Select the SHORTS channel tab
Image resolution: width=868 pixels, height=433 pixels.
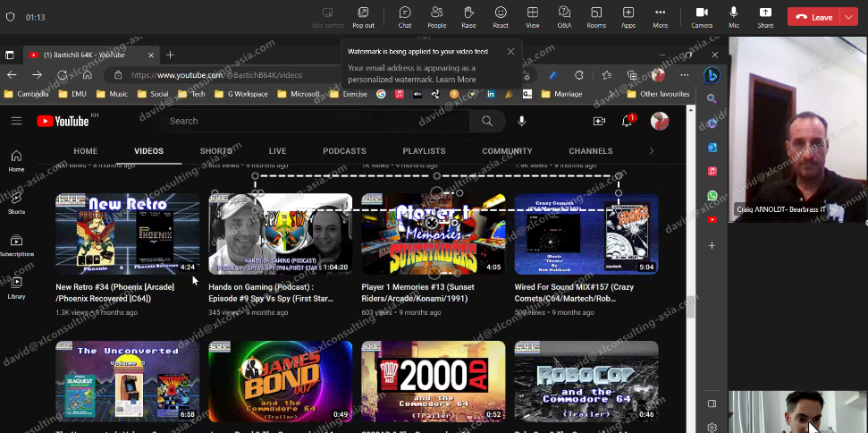coord(216,151)
